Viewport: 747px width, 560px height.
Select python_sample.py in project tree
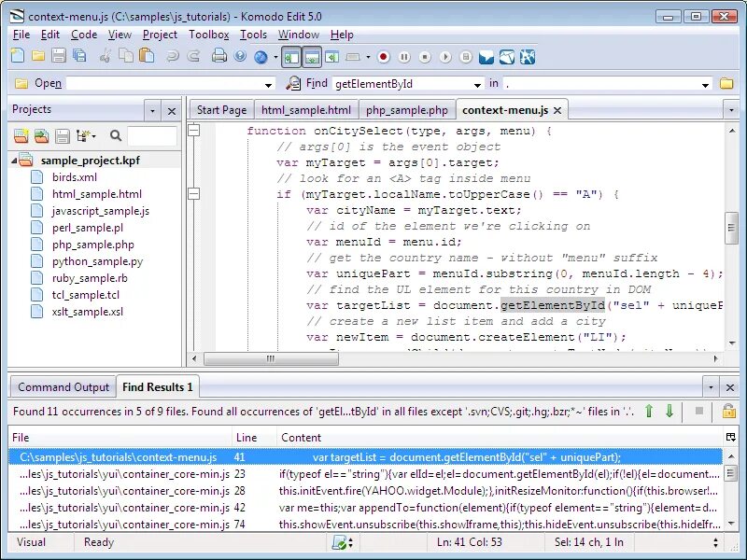click(x=97, y=261)
